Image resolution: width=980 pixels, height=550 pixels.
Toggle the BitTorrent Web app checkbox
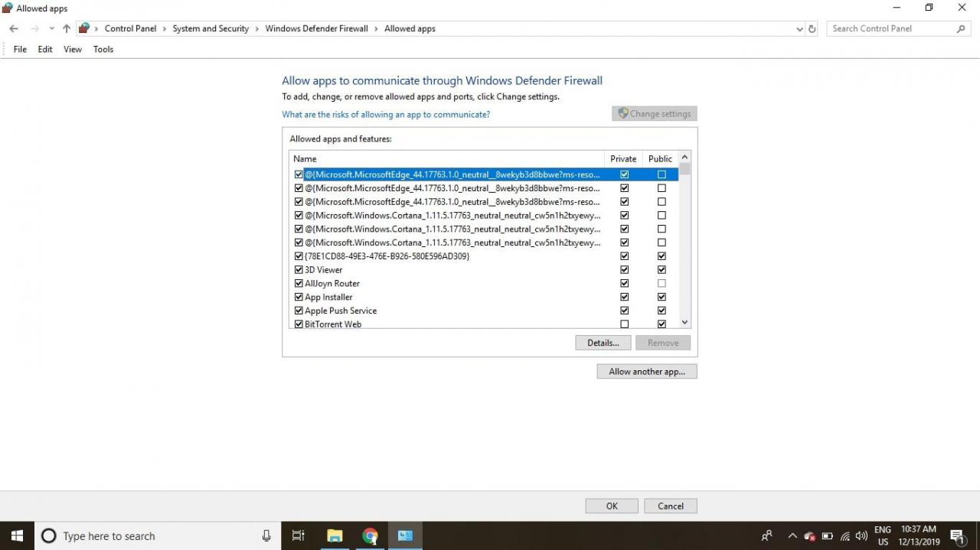[x=299, y=324]
